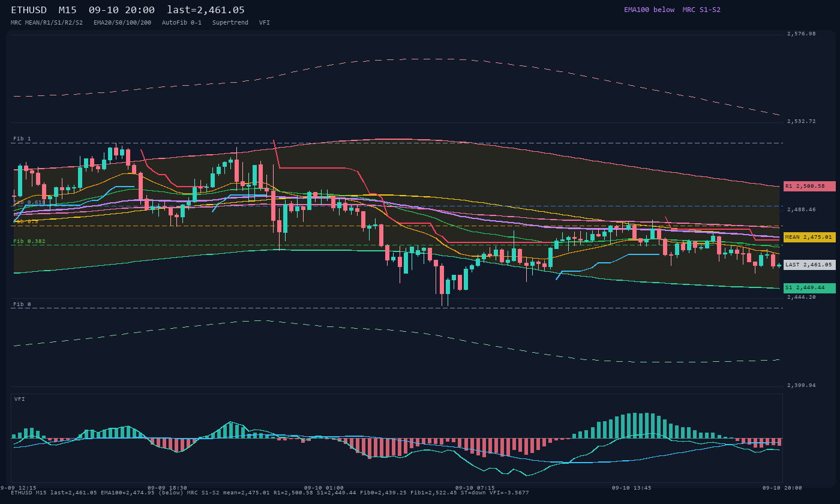Click Fib0=2,439.25 in the bottom status line
Image resolution: width=840 pixels, height=504 pixels.
pyautogui.click(x=383, y=493)
